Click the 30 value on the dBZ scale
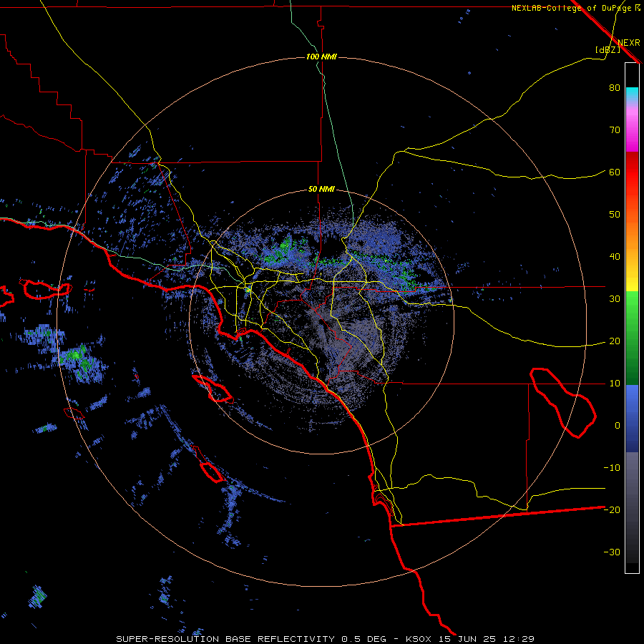The width and height of the screenshot is (644, 644). 615,299
